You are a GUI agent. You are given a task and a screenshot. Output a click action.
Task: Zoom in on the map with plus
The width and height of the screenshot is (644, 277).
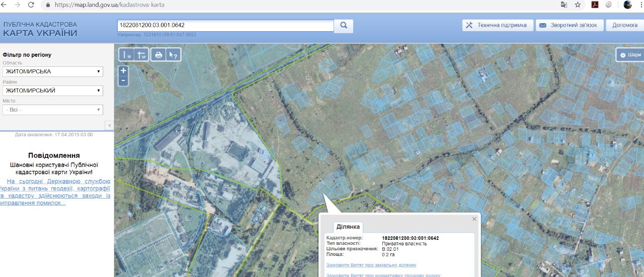[x=124, y=71]
